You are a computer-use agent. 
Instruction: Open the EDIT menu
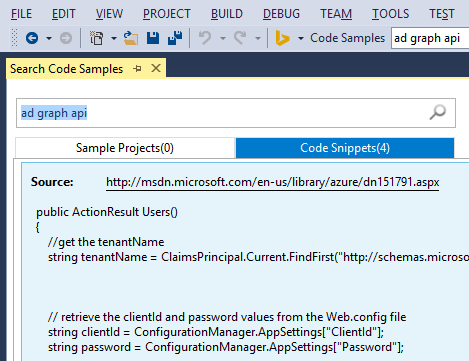64,14
